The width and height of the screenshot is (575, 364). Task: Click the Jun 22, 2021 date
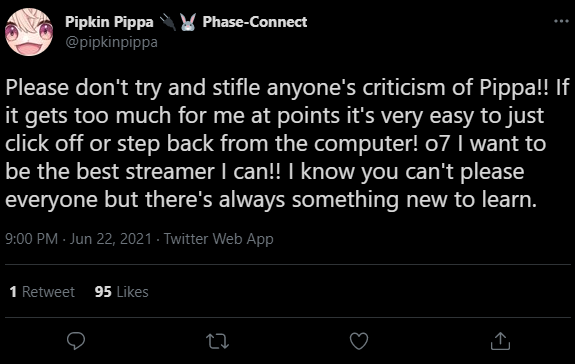click(111, 239)
